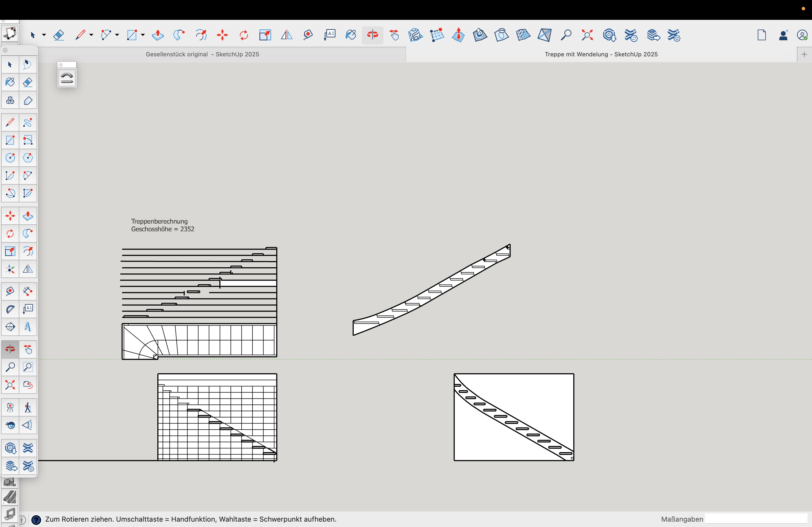Select the Walk tool
Screen dimensions: 812x527
[x=28, y=408]
